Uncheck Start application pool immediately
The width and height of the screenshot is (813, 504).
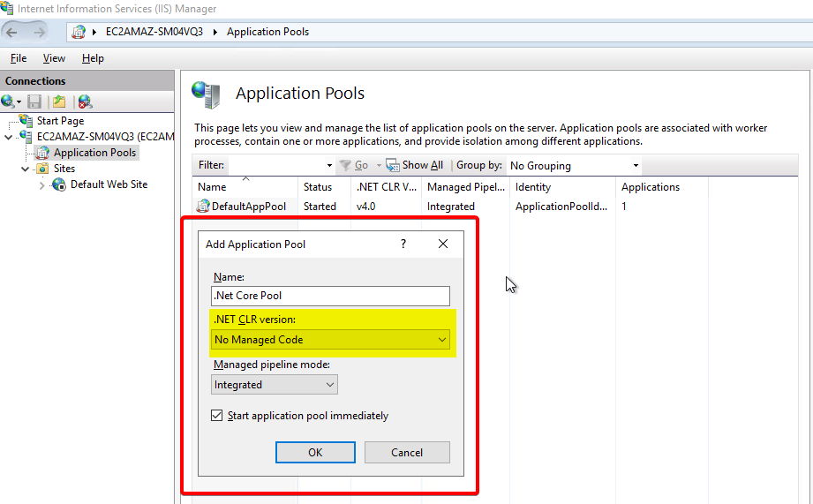coord(217,416)
